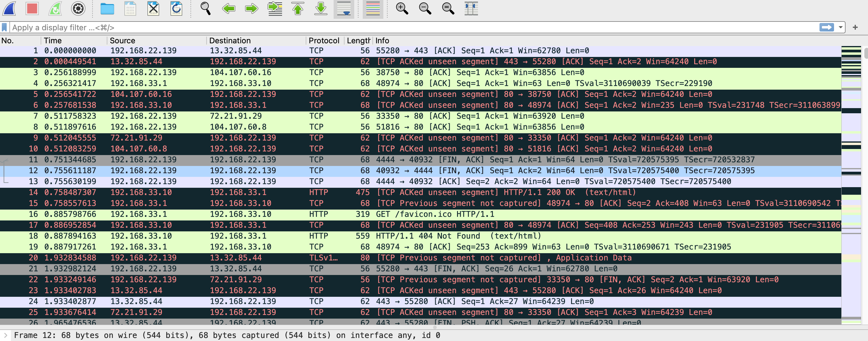Jump to the last packet
Screen dimensions: 868x341
pos(321,8)
